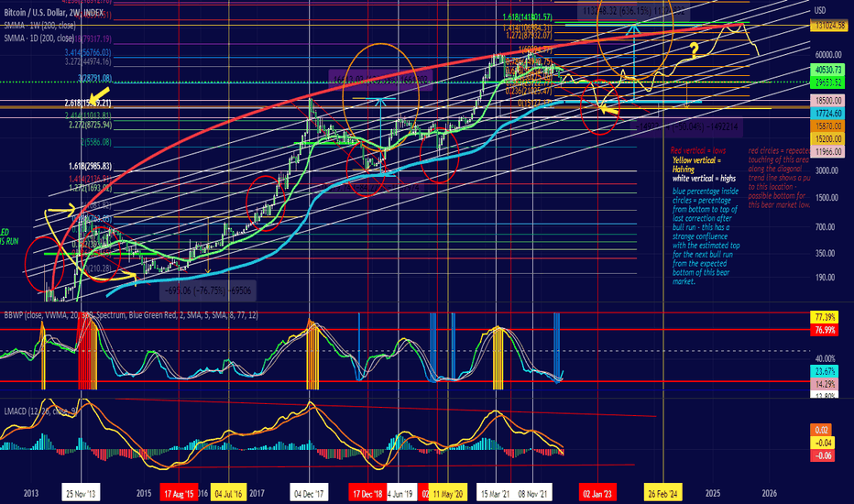Click the 04 Dec '17 date marker
Screen dimensions: 854x504
[309, 494]
